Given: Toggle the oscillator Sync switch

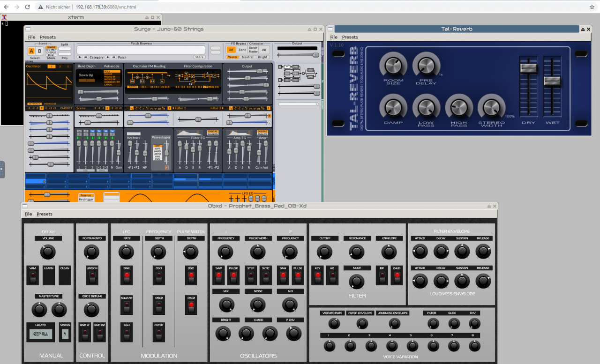Looking at the screenshot, I should coord(266,278).
